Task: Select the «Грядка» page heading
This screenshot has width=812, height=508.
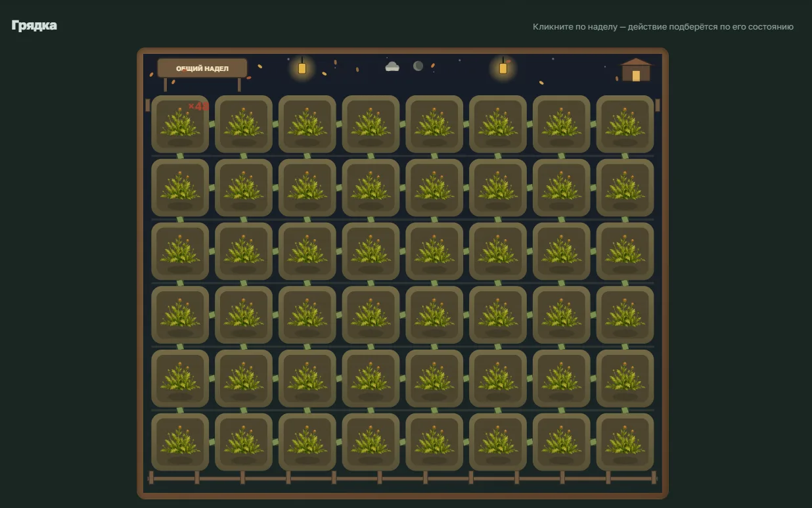Action: [34, 26]
